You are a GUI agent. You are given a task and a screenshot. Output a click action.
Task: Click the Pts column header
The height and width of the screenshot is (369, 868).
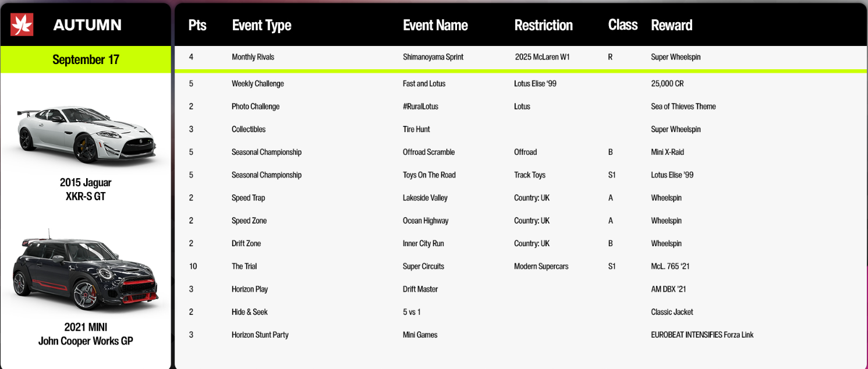[x=197, y=25]
